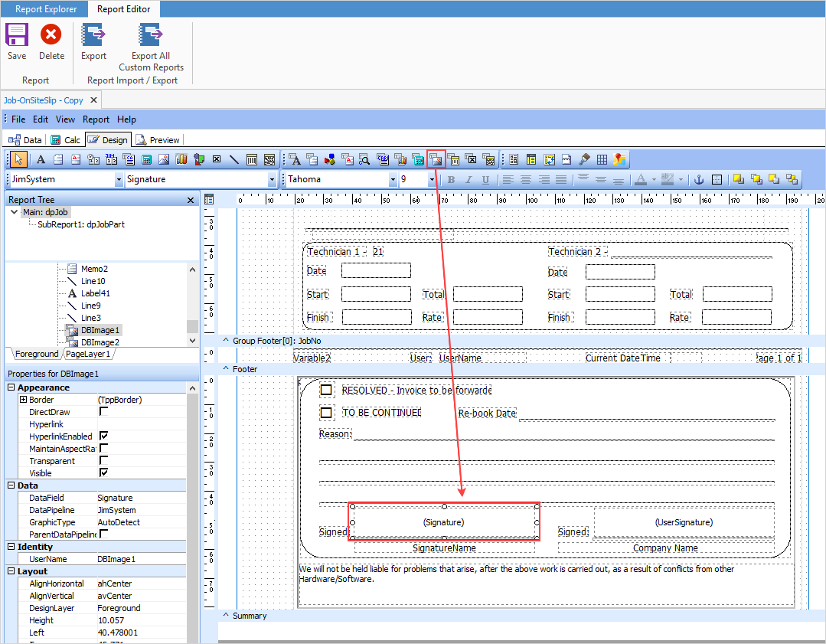Click the font color button
The image size is (826, 644).
tap(641, 179)
